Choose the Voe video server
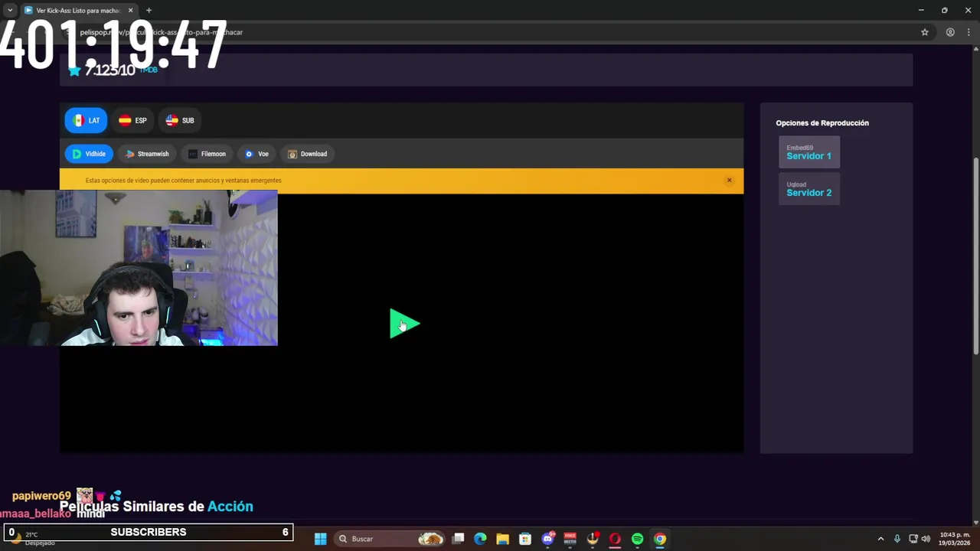The height and width of the screenshot is (551, 980). 256,154
